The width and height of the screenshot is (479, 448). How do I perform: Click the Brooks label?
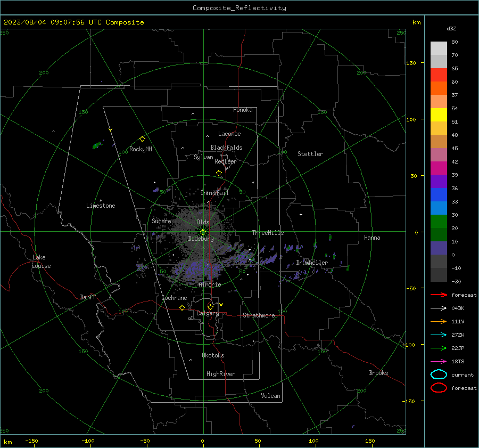(x=378, y=373)
